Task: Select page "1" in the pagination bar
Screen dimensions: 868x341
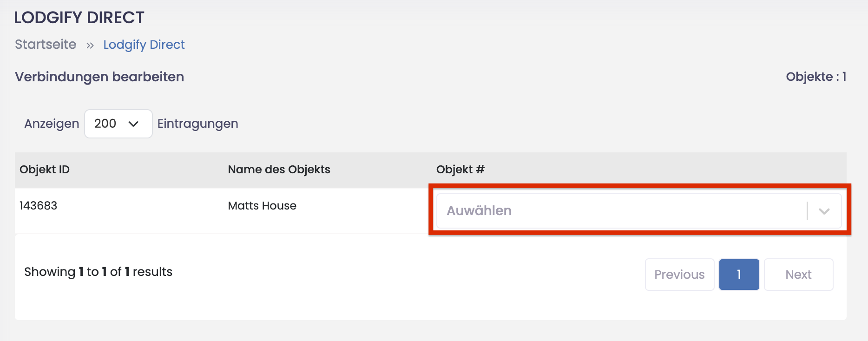Action: (x=739, y=274)
